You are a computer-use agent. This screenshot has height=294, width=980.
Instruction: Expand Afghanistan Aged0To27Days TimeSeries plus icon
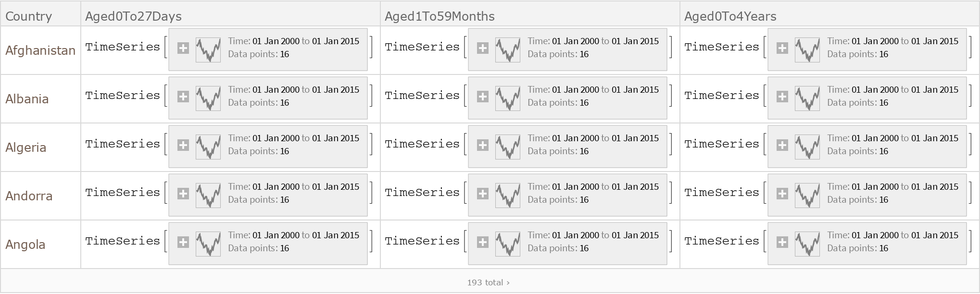point(183,48)
